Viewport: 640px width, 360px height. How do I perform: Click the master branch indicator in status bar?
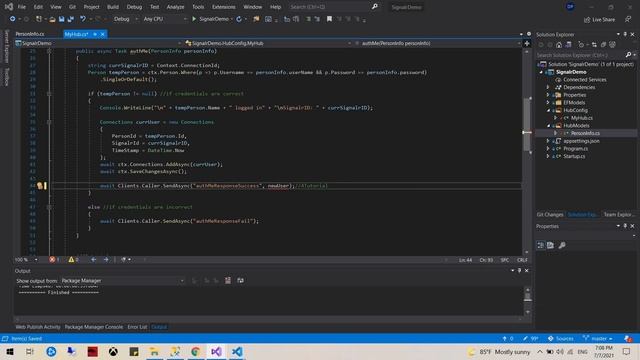(598, 338)
